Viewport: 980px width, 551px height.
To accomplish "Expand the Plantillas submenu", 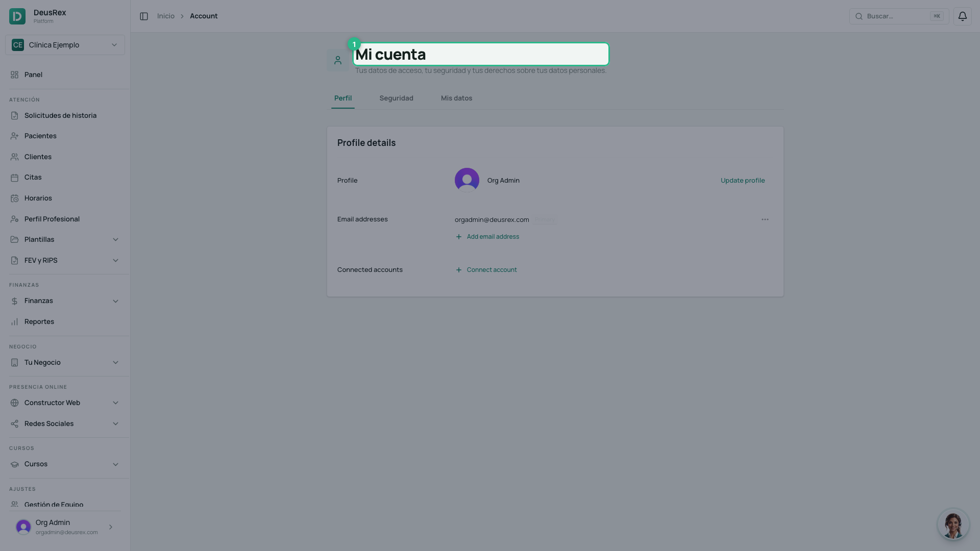I will click(115, 240).
